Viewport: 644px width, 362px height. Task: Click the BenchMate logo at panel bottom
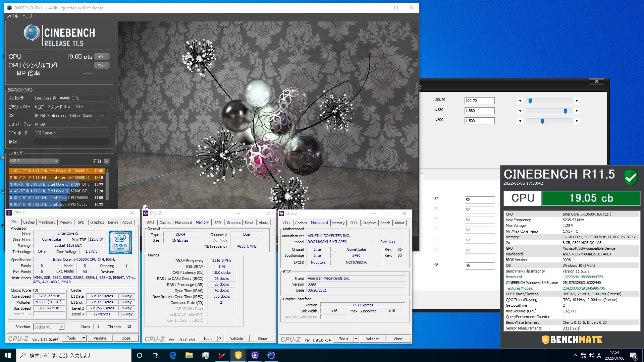click(x=572, y=340)
